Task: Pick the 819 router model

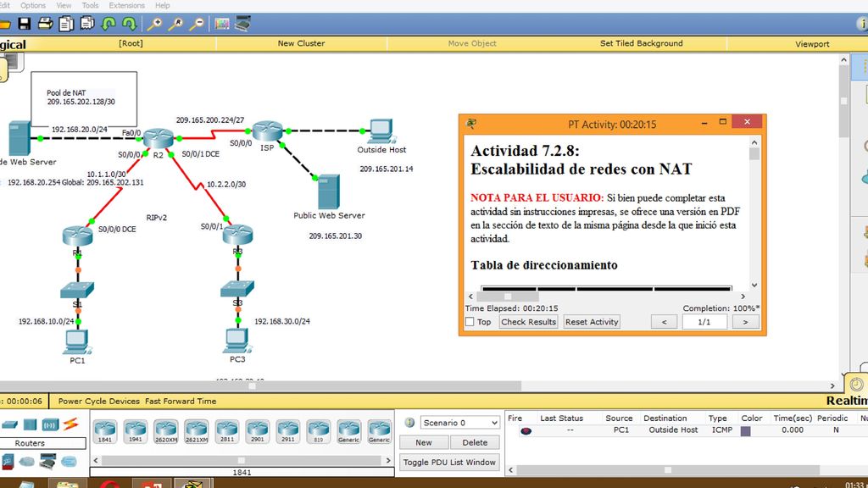Action: pyautogui.click(x=319, y=431)
